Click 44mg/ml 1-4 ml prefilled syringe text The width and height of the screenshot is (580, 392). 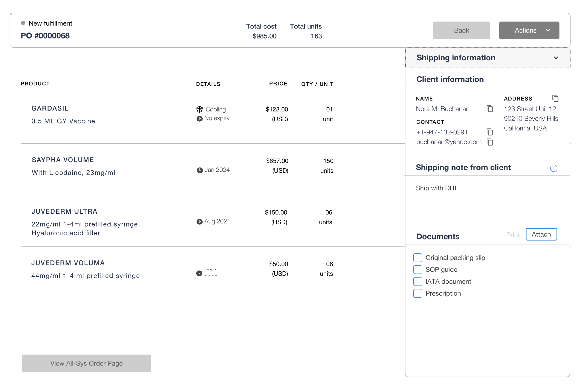click(x=85, y=276)
